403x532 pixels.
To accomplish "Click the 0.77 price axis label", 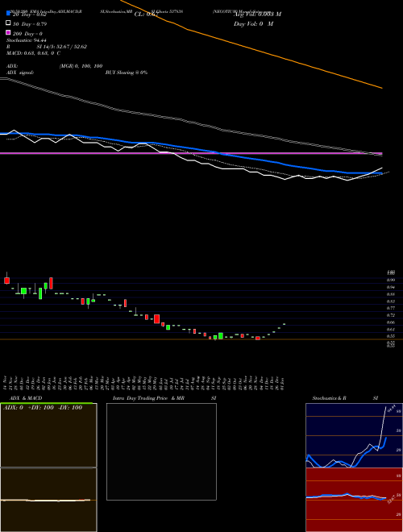I will coord(391,308).
